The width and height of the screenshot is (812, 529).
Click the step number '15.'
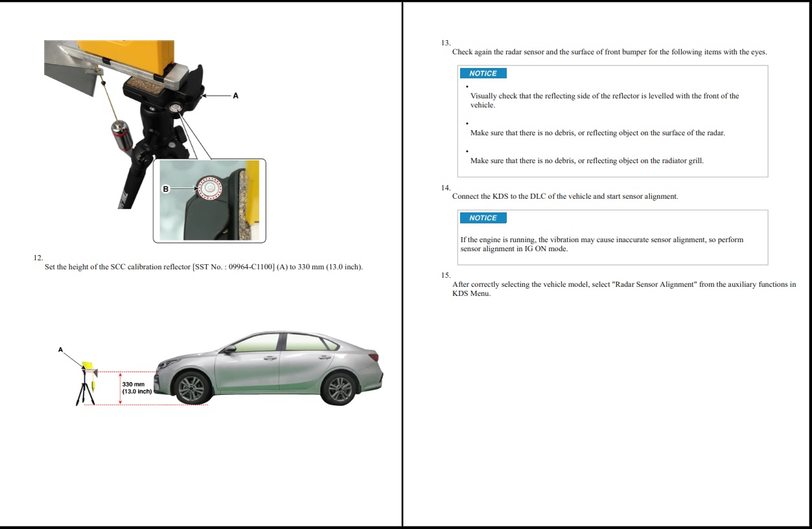[x=446, y=275]
